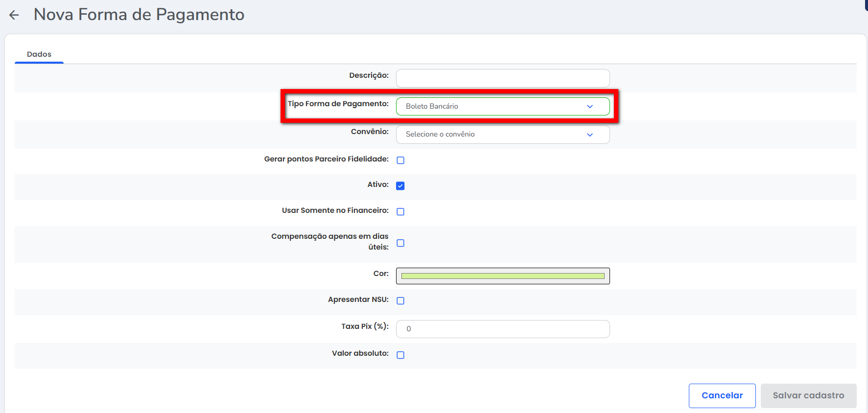The image size is (868, 413).
Task: Enable Gerar pontos Parceiro Fidelidade checkbox
Action: pyautogui.click(x=400, y=161)
